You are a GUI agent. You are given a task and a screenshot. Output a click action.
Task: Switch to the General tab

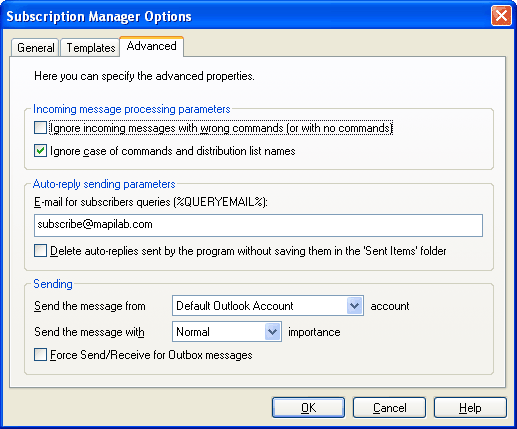35,48
